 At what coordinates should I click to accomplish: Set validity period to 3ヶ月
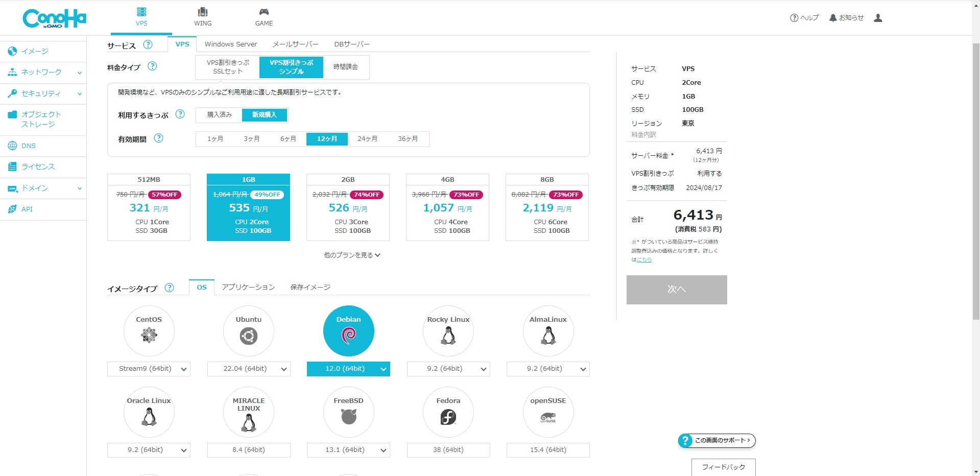click(x=252, y=139)
